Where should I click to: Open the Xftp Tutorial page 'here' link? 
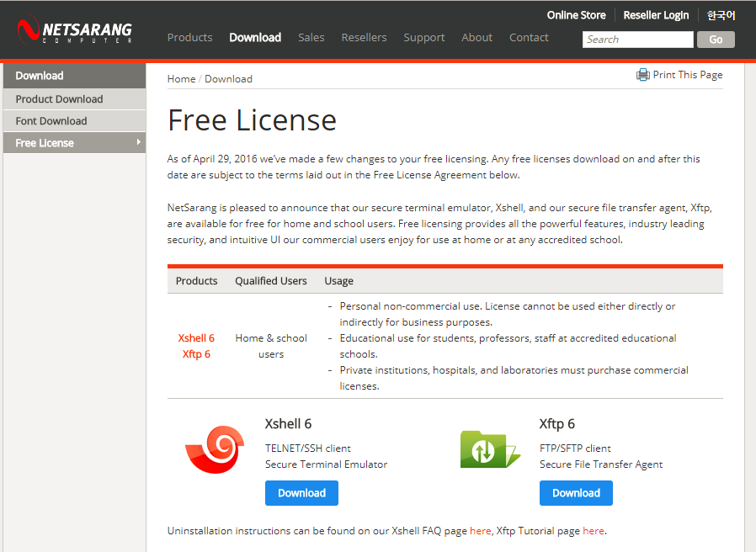click(594, 531)
